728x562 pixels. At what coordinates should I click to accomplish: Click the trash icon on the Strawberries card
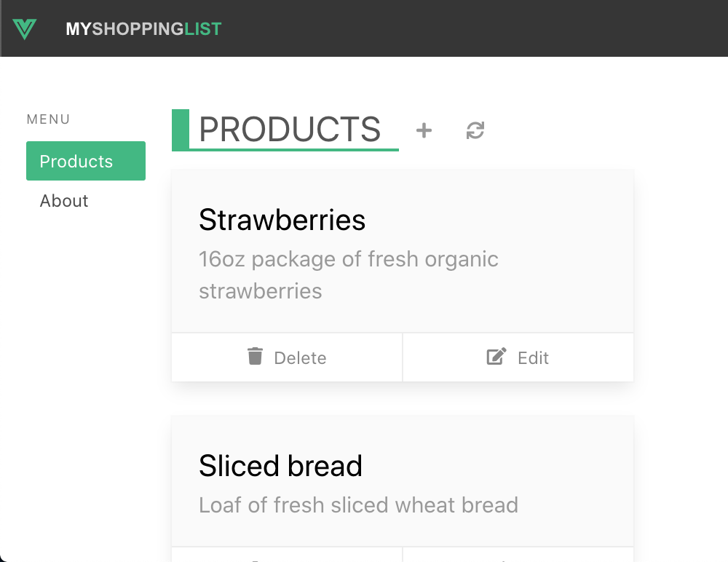[x=254, y=356]
